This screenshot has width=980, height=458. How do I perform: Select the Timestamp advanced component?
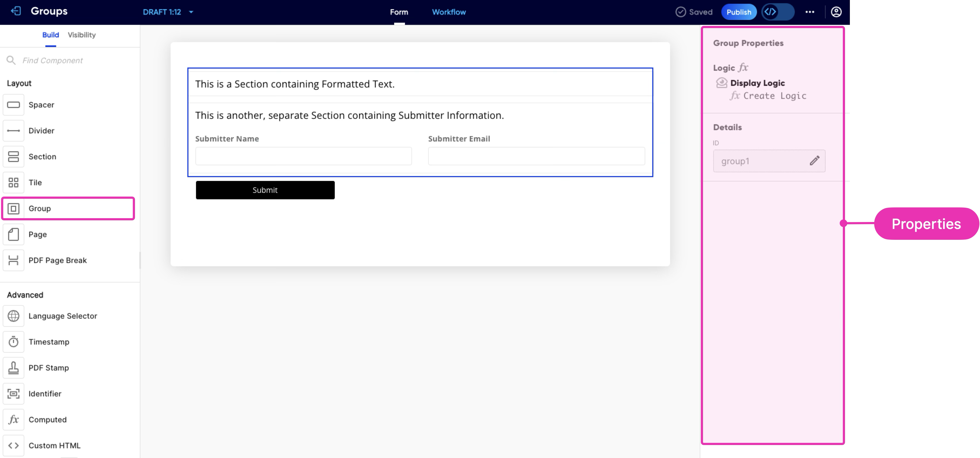click(49, 342)
